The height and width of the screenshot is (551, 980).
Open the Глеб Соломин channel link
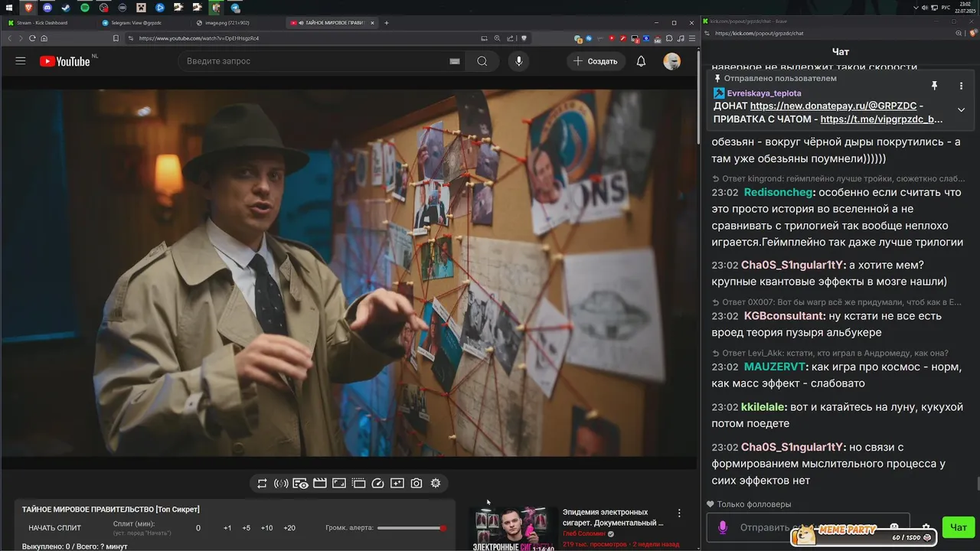click(x=583, y=533)
